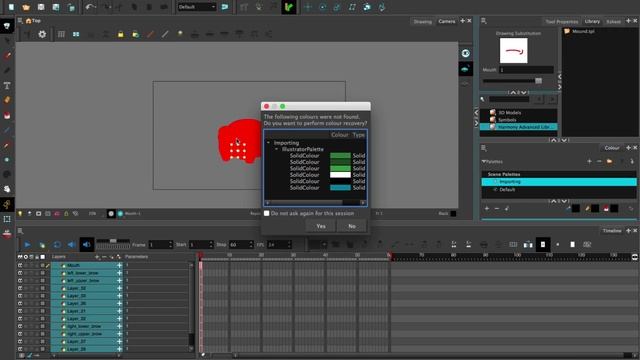Image resolution: width=640 pixels, height=360 pixels.
Task: Click the top round icon beside Camera view
Action: point(465,53)
